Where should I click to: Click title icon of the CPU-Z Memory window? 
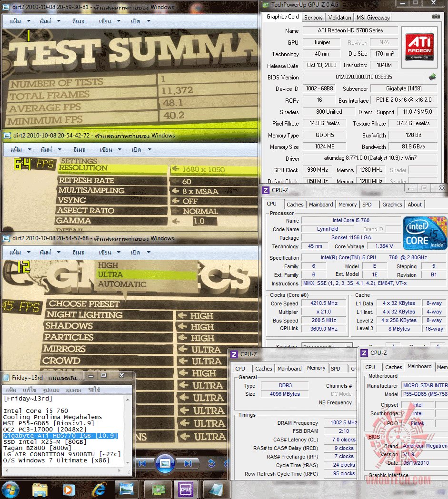pyautogui.click(x=234, y=354)
